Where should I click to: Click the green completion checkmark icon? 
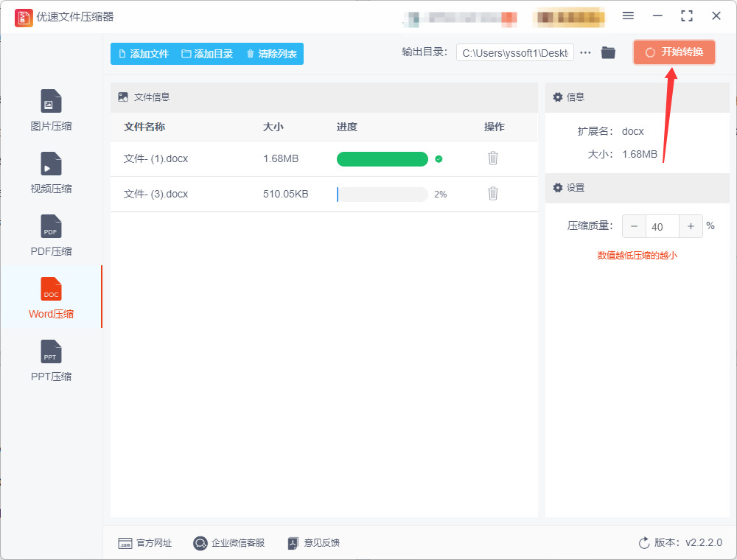439,159
